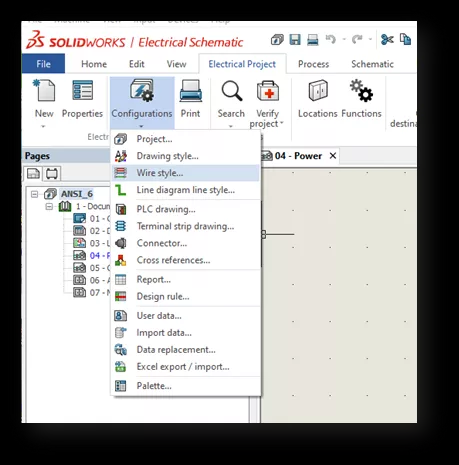Image resolution: width=459 pixels, height=465 pixels.
Task: Choose Connector... from dropdown menu
Action: click(x=186, y=243)
